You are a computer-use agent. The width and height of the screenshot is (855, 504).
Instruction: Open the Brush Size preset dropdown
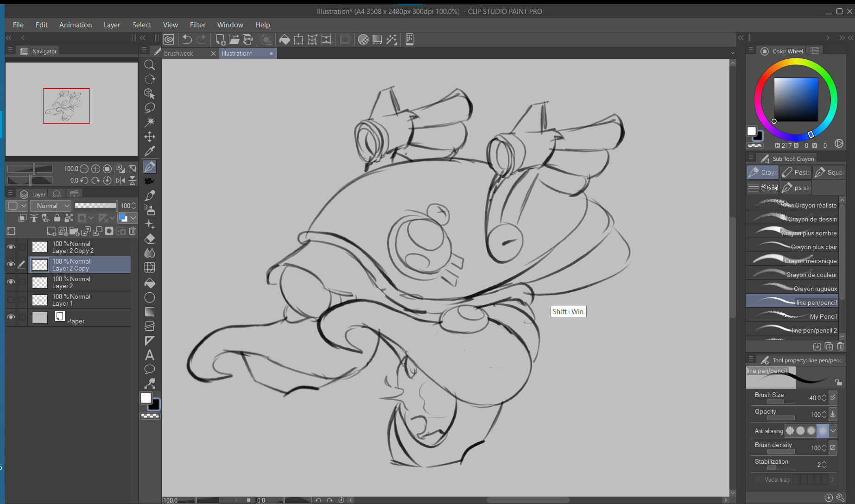(833, 397)
